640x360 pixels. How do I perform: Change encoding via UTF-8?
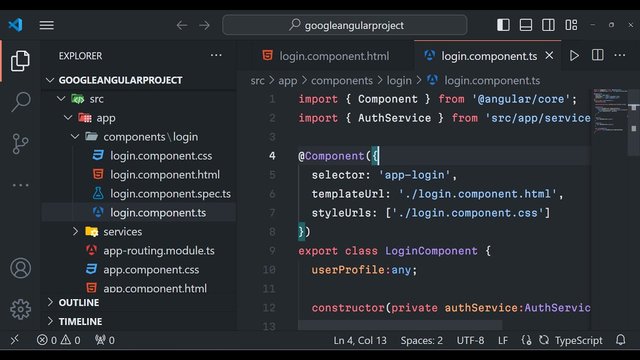coord(470,340)
